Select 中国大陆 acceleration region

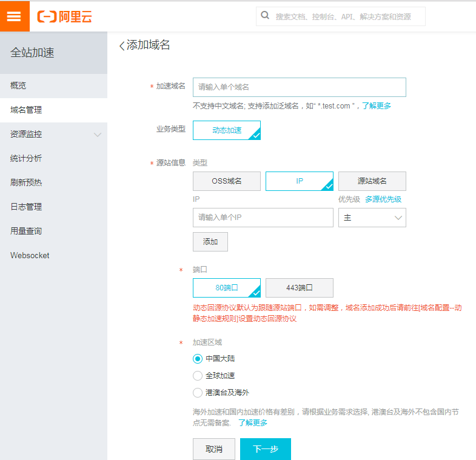point(198,358)
